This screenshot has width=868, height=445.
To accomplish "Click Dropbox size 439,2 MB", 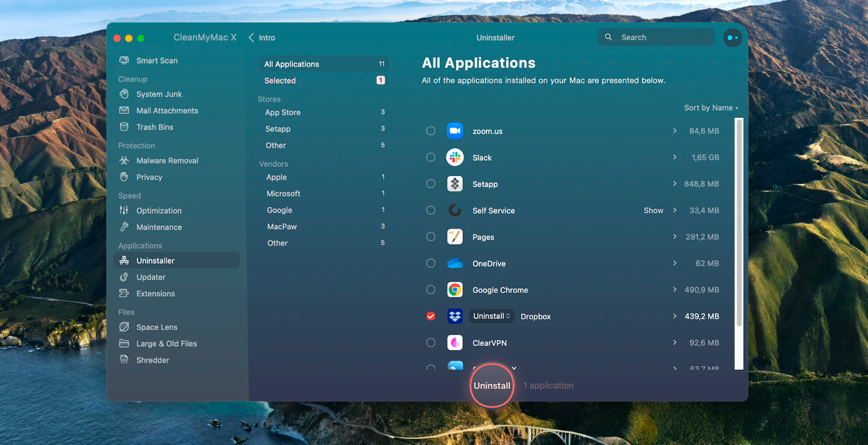I will point(702,316).
